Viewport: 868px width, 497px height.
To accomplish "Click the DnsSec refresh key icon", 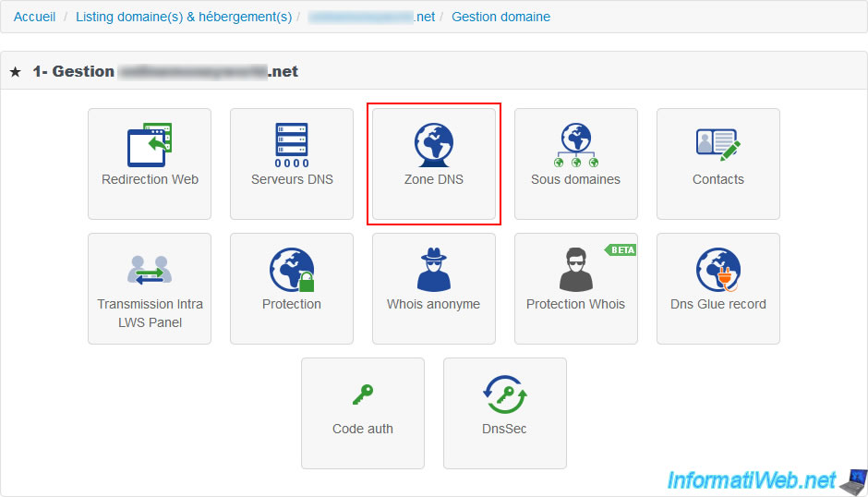I will [x=505, y=394].
